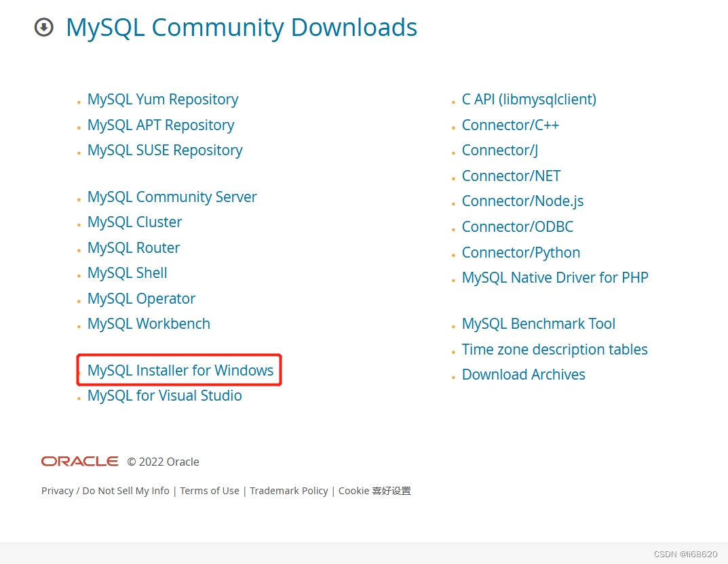This screenshot has height=564, width=728.
Task: Go to MySQL Community Server
Action: point(172,197)
